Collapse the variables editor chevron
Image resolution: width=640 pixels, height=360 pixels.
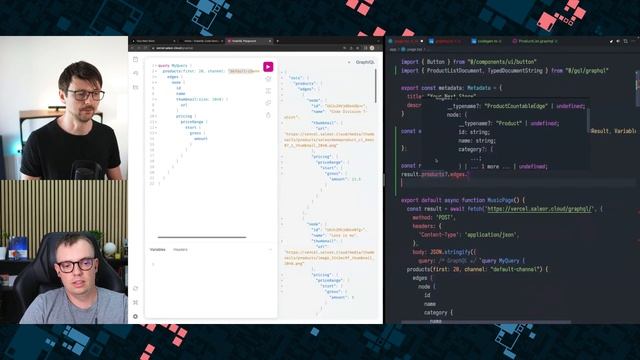(270, 249)
